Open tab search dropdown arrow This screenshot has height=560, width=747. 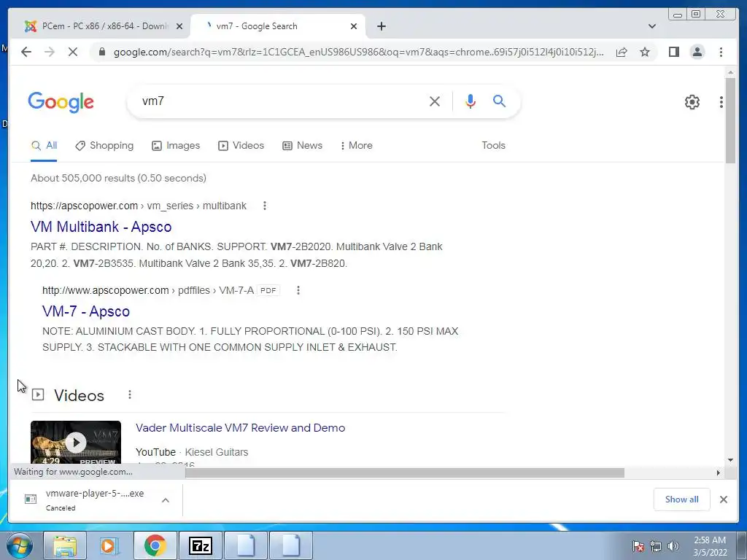click(x=652, y=26)
